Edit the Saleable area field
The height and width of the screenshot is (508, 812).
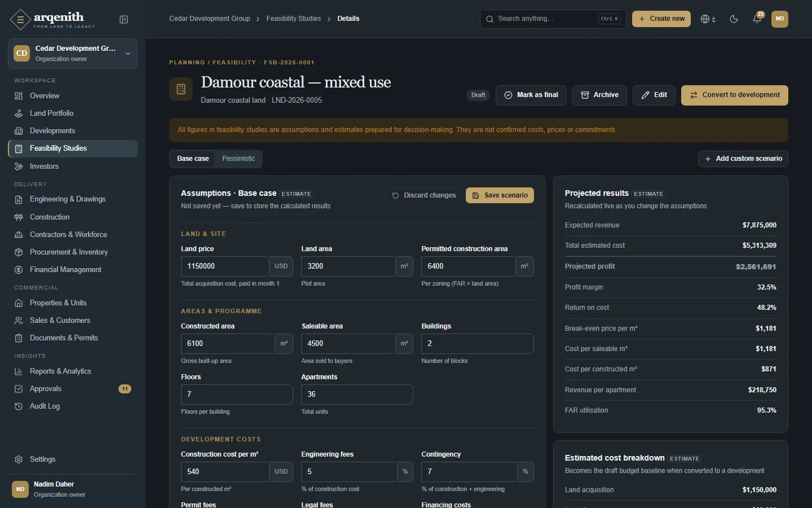(x=348, y=344)
